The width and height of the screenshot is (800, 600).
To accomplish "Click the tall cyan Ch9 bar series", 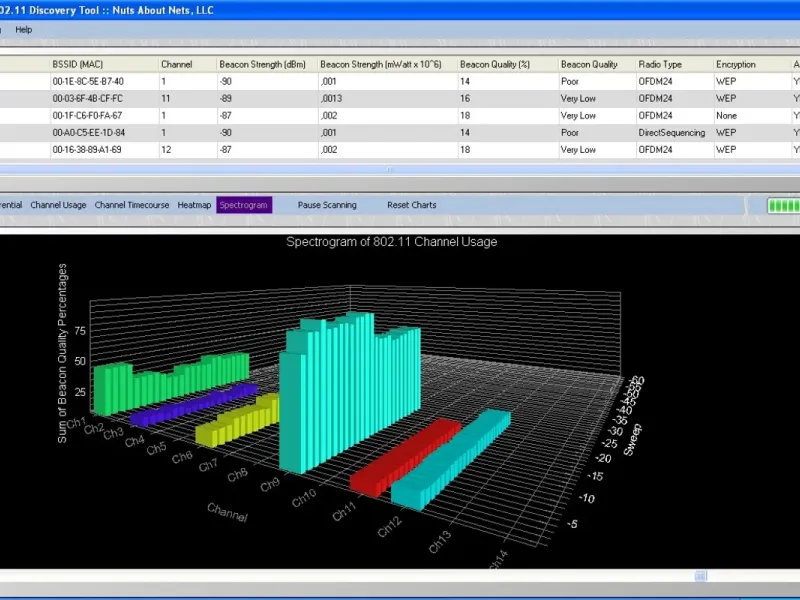I will [x=352, y=393].
